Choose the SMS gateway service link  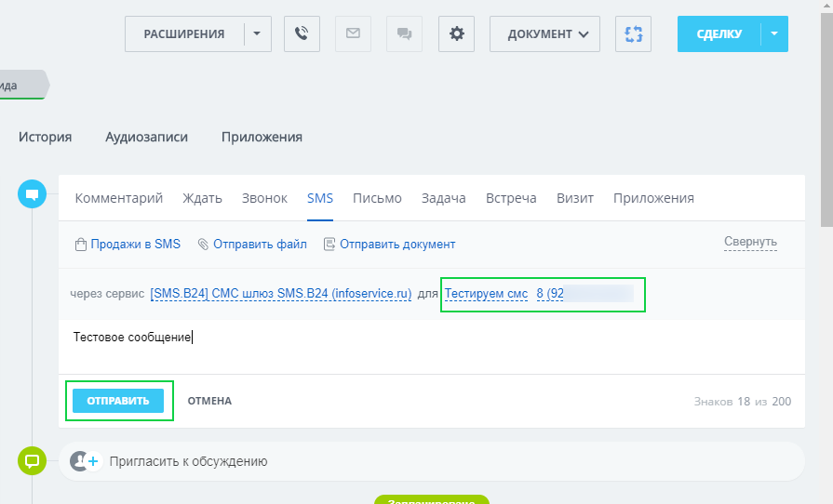coord(280,294)
